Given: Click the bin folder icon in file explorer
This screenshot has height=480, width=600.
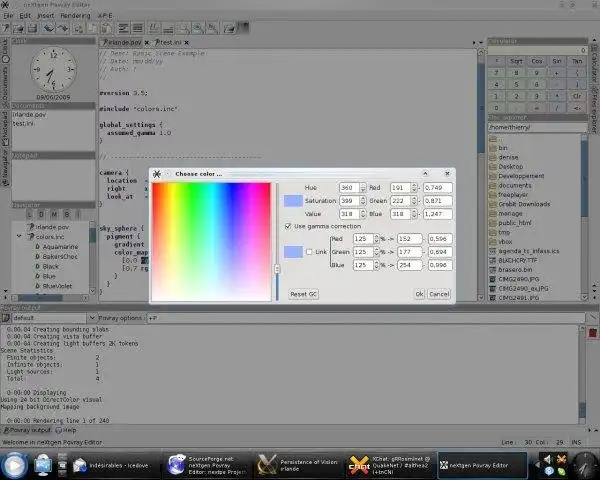Looking at the screenshot, I should (x=493, y=148).
